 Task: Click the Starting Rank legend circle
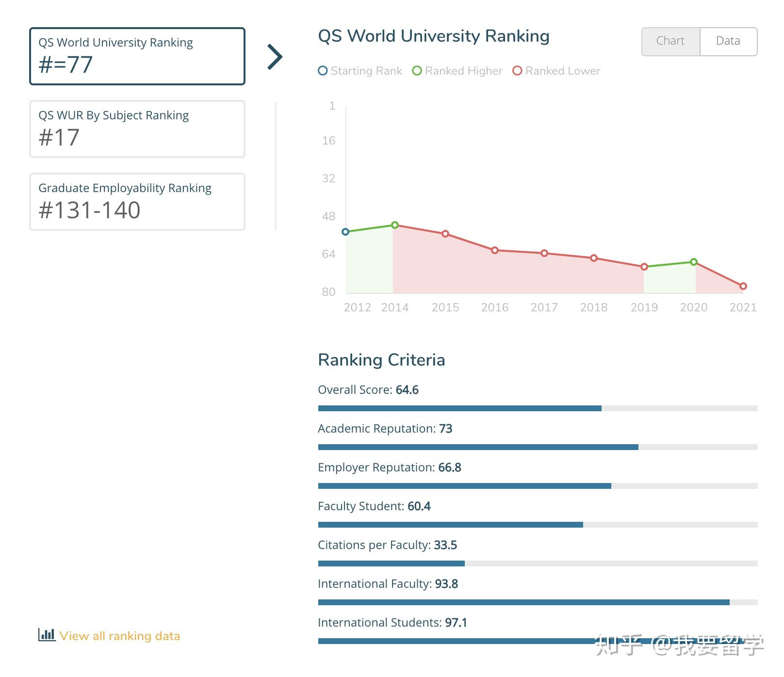point(323,71)
